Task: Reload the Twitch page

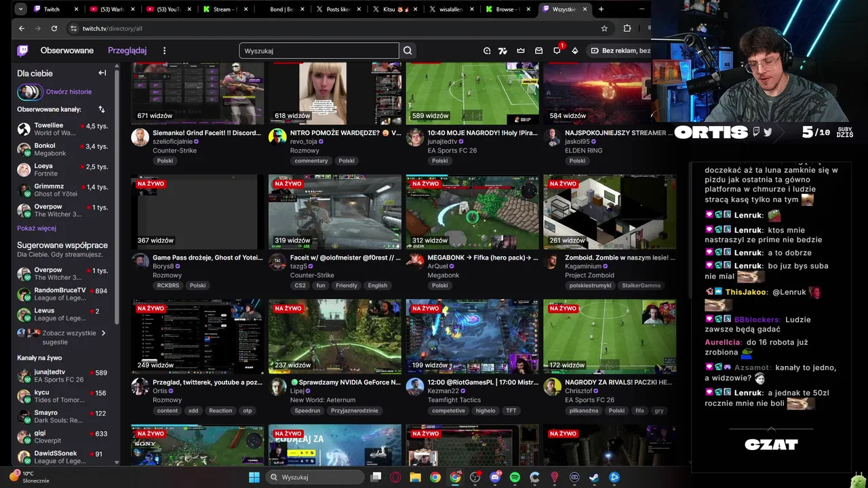Action: [54, 28]
